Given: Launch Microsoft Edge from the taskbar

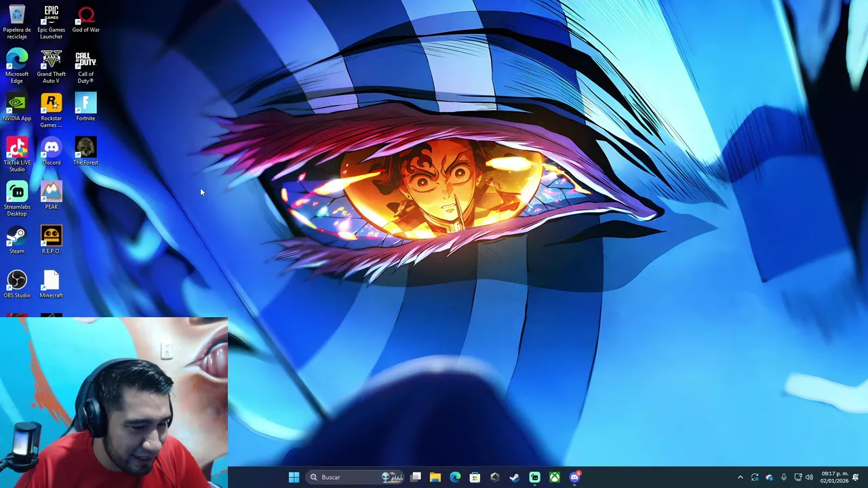Looking at the screenshot, I should (x=455, y=477).
